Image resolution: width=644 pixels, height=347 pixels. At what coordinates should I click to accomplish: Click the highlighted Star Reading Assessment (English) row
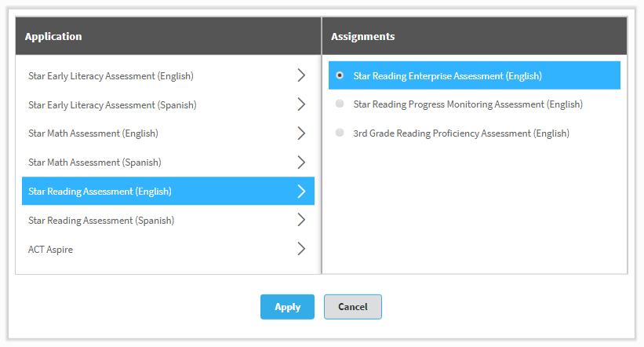(169, 192)
